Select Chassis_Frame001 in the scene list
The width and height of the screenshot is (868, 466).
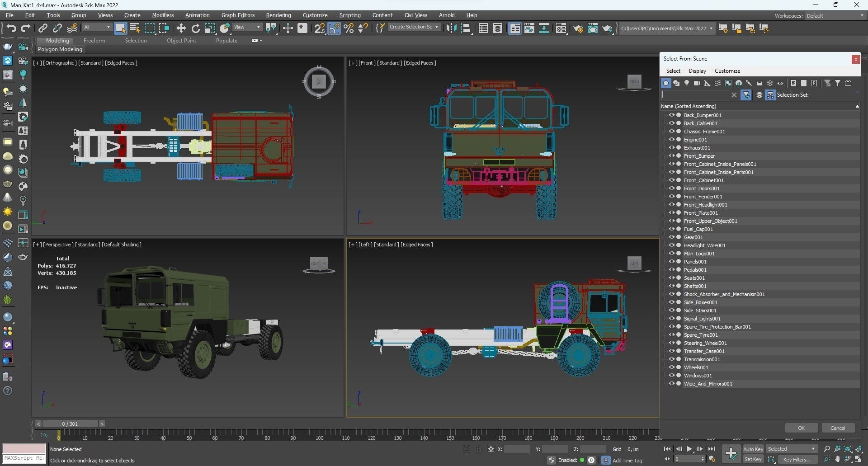(x=704, y=132)
